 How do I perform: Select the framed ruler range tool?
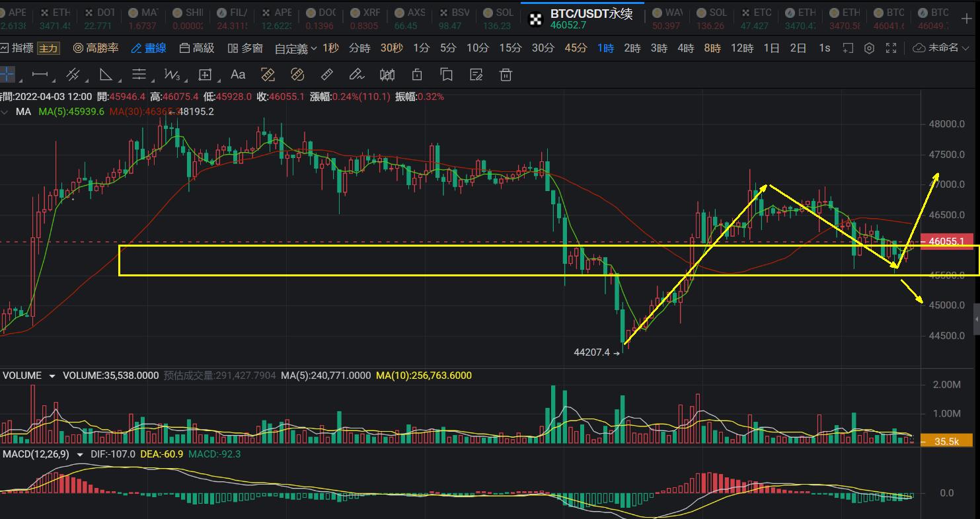268,75
